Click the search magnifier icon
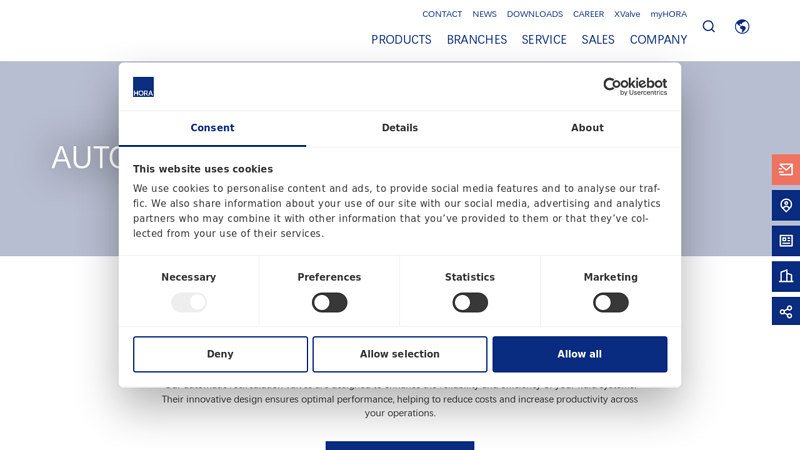 click(708, 27)
